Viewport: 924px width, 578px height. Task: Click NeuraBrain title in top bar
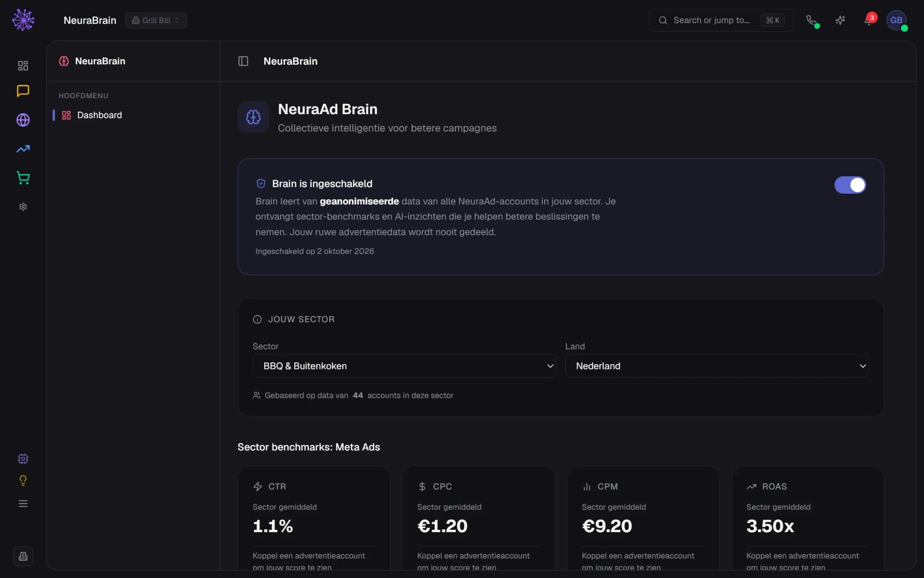(x=90, y=20)
